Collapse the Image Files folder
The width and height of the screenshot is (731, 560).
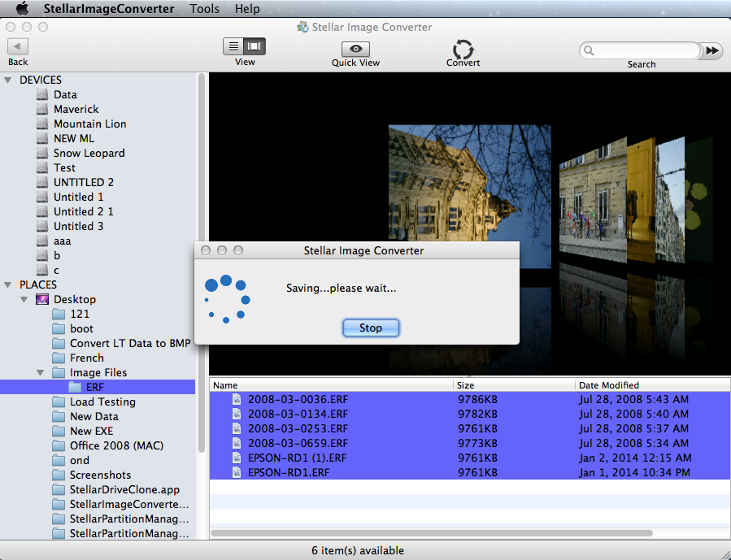[41, 373]
